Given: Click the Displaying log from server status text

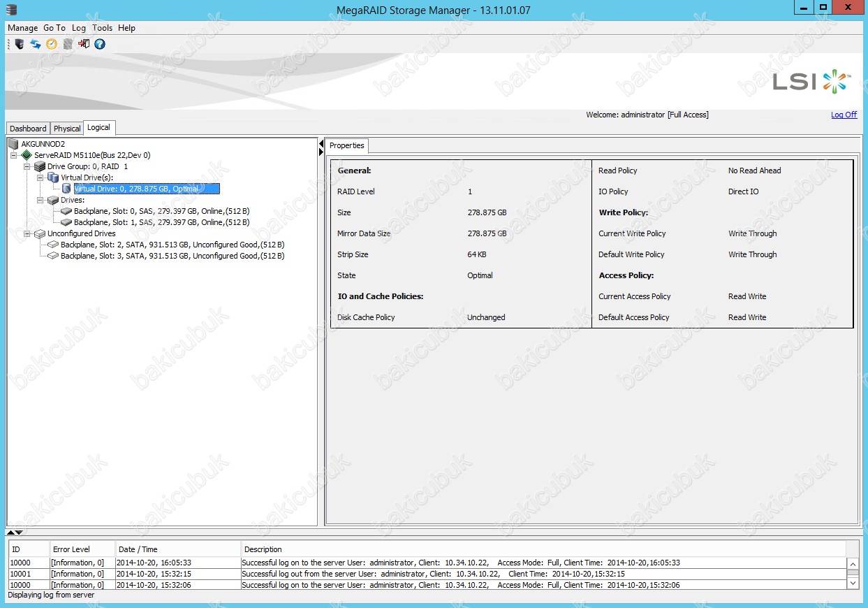Looking at the screenshot, I should pos(51,595).
